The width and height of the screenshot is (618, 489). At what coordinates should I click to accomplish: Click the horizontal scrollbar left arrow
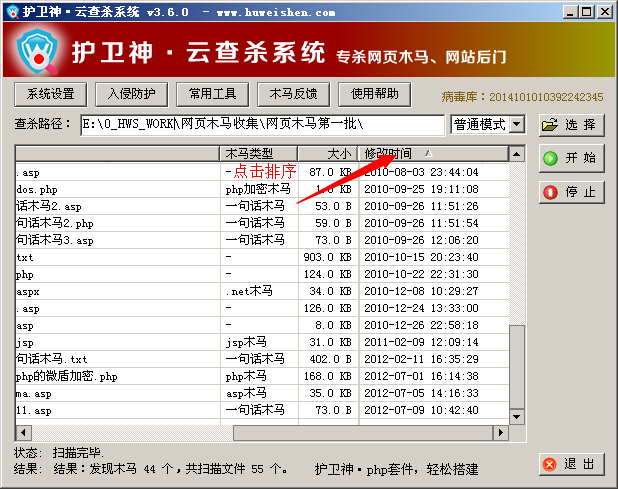click(23, 432)
